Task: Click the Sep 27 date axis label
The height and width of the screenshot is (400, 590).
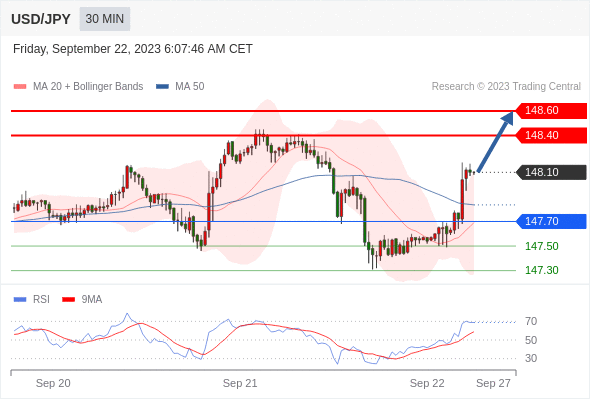Action: [493, 383]
